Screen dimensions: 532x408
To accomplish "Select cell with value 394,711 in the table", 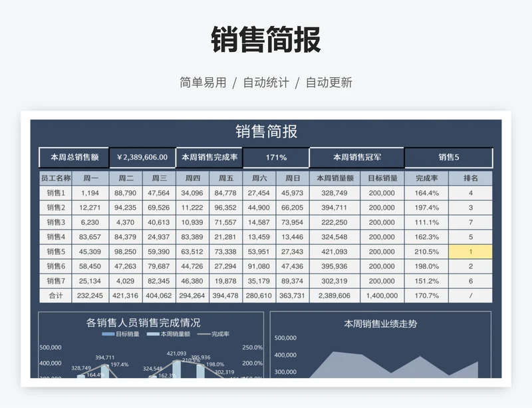I will tap(334, 208).
